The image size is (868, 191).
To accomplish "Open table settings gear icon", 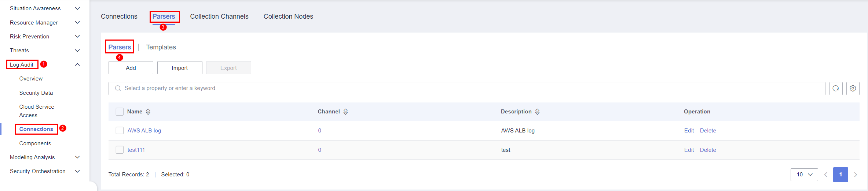I will point(853,89).
